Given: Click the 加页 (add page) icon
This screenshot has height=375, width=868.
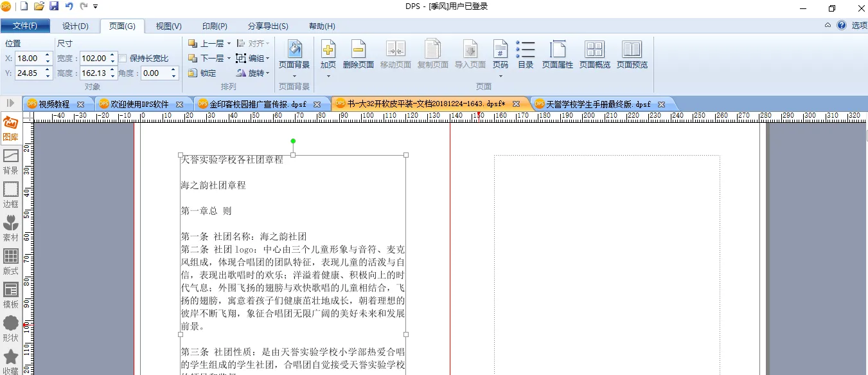Looking at the screenshot, I should pos(328,50).
